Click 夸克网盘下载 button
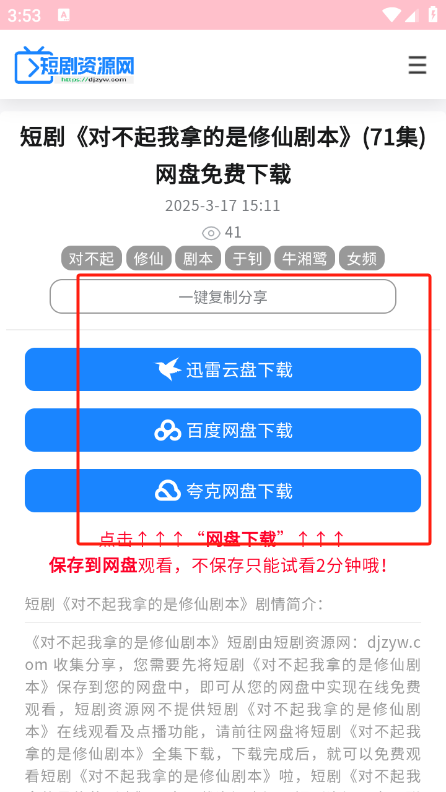 coord(223,490)
